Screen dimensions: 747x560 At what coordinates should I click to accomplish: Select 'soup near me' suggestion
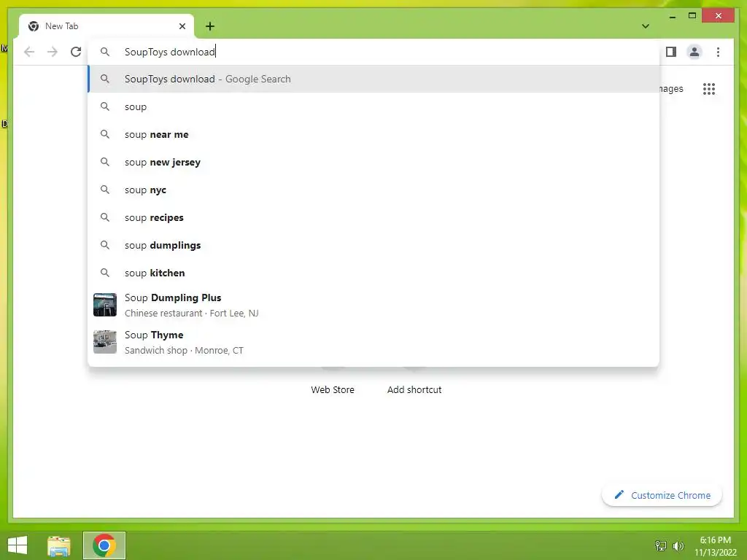coord(373,134)
